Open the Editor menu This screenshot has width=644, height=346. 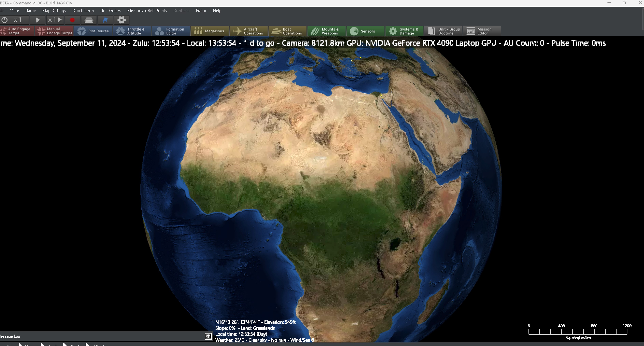[201, 11]
